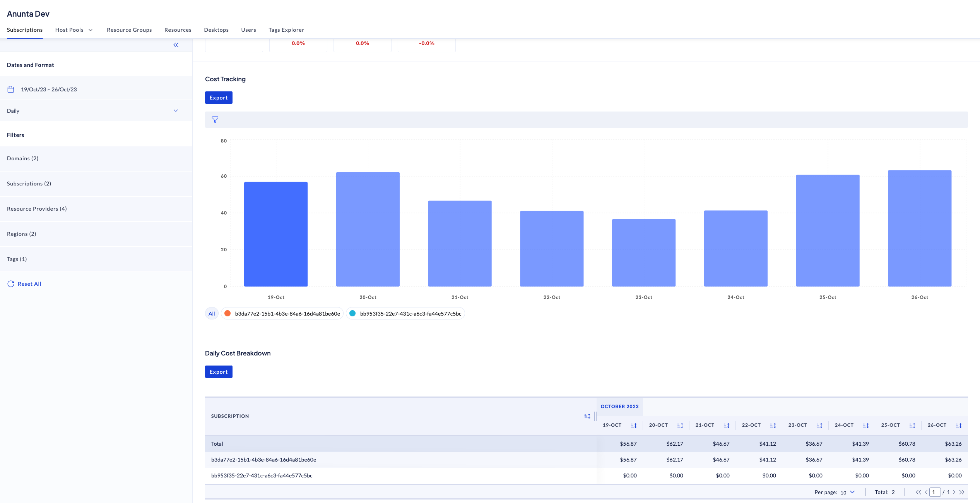Toggle the bb953f35 subscription legend series
Screen dimensions: 980x503
coord(405,314)
